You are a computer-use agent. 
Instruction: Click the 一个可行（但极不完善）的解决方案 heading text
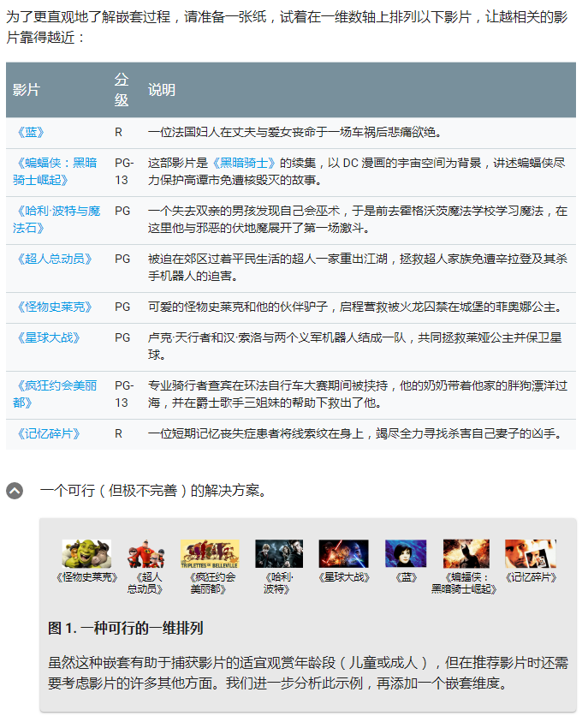pyautogui.click(x=153, y=491)
